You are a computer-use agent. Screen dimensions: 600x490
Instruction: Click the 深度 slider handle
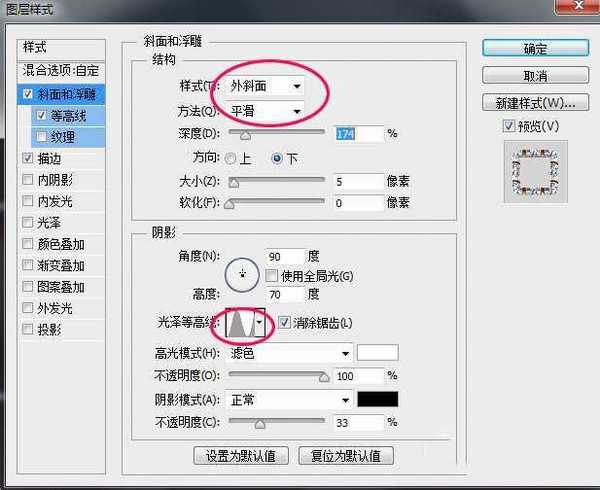245,135
